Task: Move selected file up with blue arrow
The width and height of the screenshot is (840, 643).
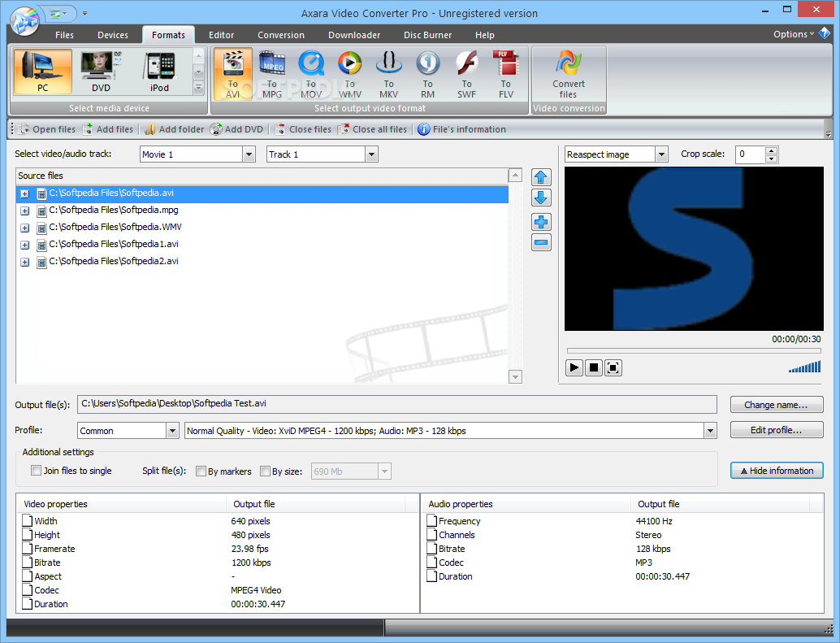Action: click(541, 177)
